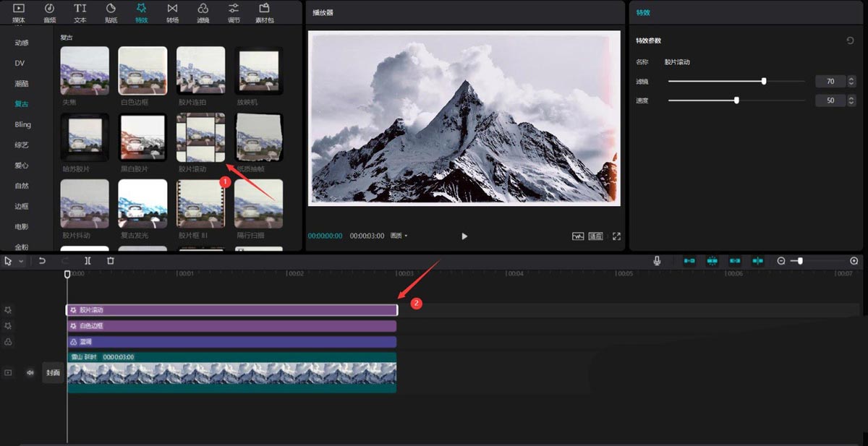Screen dimensions: 868x446
Task: Select the Bling effects category
Action: [x=22, y=124]
